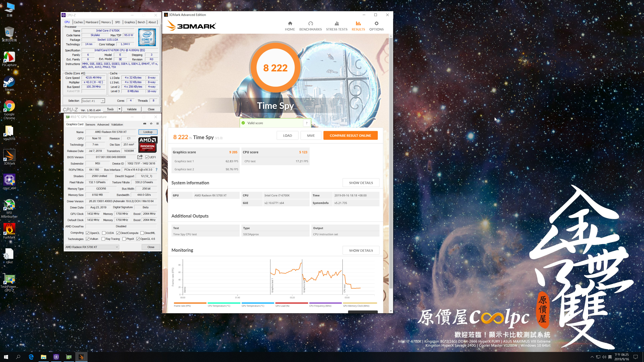Refresh GPU-Z data icon
644x362 pixels.
pyautogui.click(x=151, y=124)
